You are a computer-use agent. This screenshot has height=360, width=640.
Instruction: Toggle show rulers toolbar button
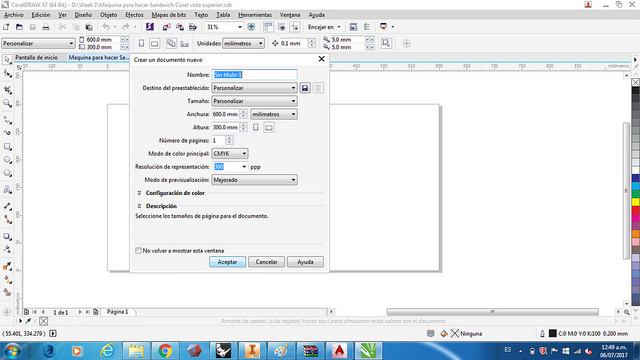coord(268,27)
